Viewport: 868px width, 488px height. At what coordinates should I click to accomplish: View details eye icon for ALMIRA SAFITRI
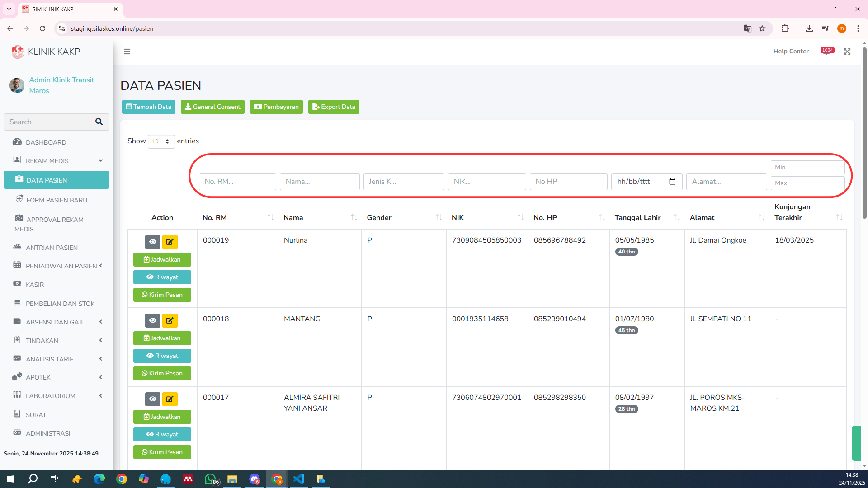[x=153, y=399]
